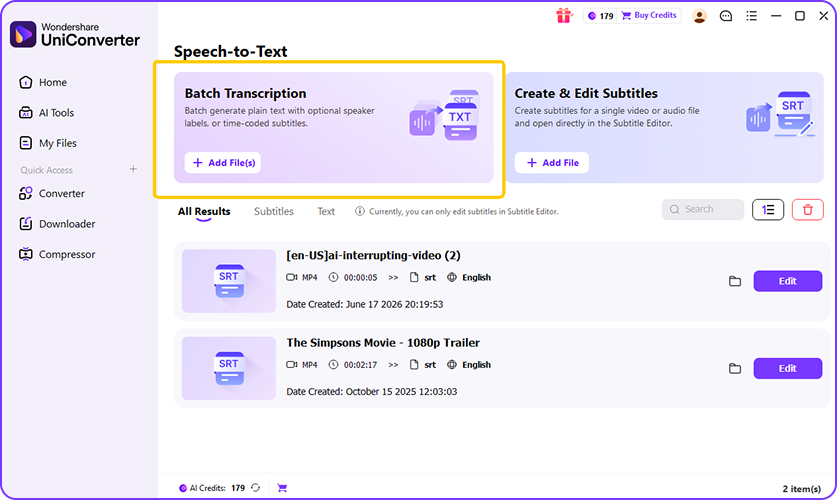Open AI Tools from the sidebar
Viewport: 837px width, 500px height.
coord(46,113)
